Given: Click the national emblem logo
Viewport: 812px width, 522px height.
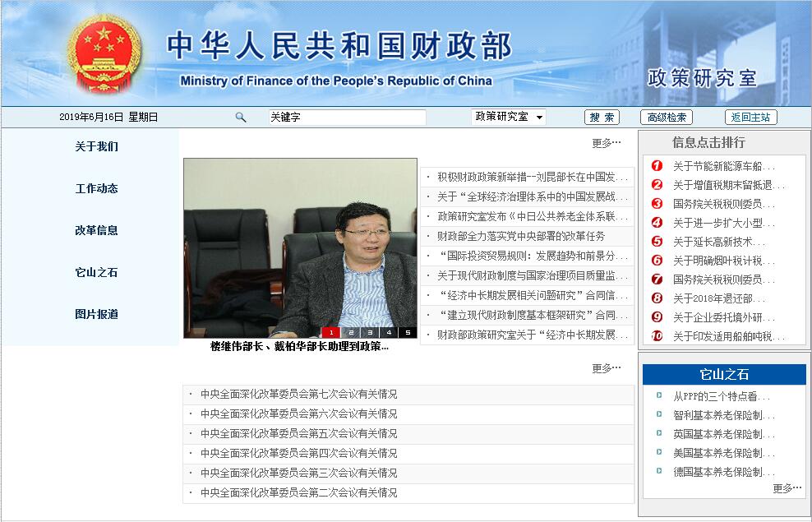Looking at the screenshot, I should [104, 53].
